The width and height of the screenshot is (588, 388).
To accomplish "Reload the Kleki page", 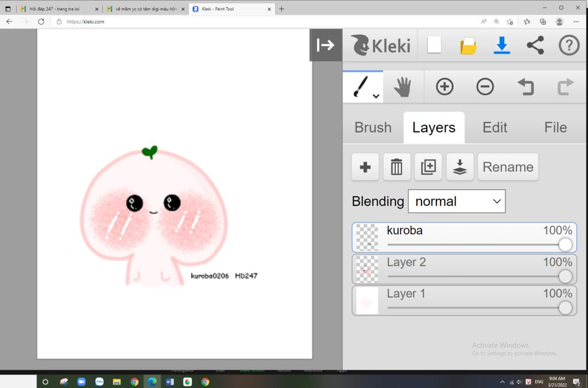I will point(41,22).
